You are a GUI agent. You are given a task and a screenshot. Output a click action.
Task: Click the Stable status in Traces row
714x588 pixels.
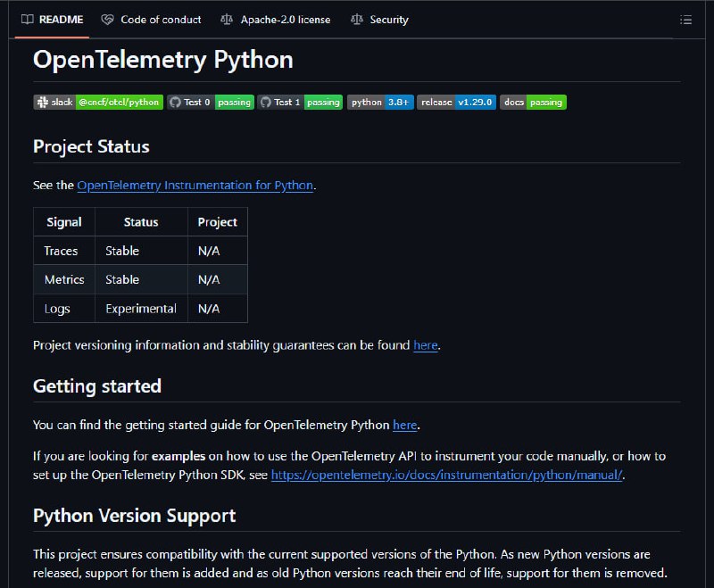[x=141, y=251]
